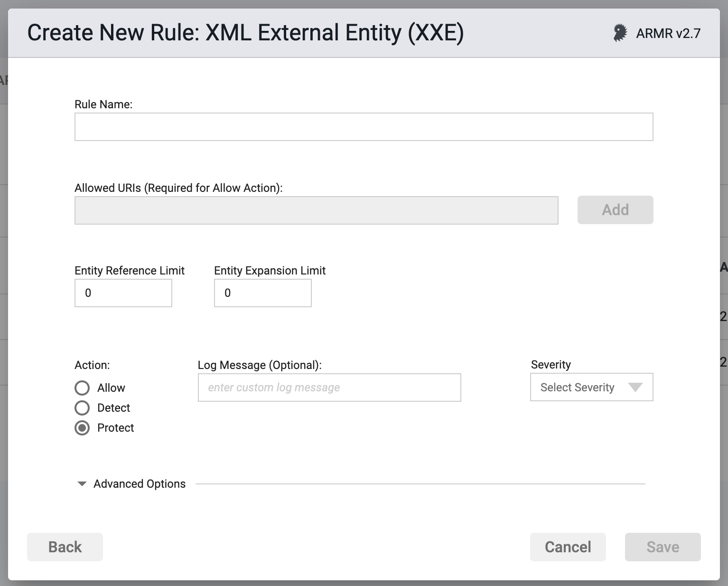
Task: Click the ARMR v2.7 version label
Action: pyautogui.click(x=668, y=33)
